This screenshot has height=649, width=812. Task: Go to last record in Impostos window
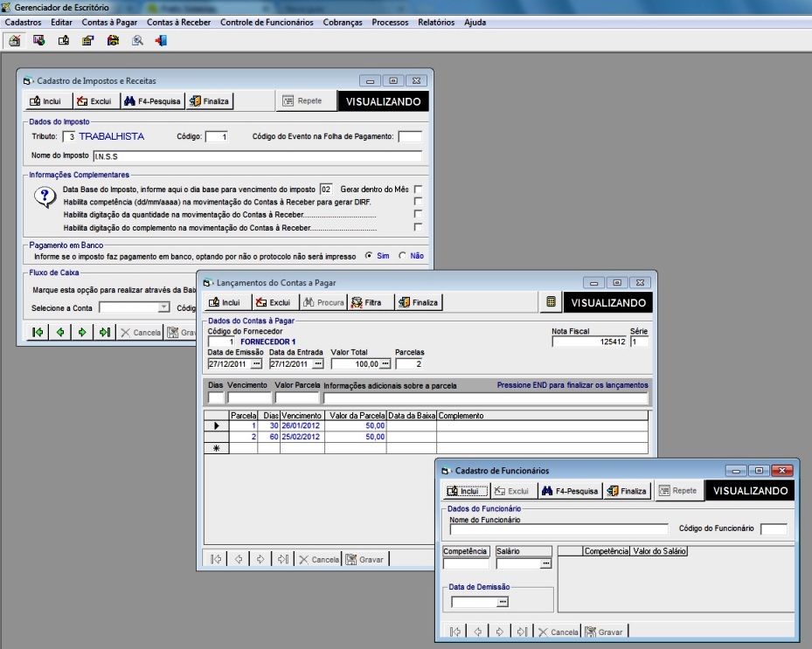point(104,332)
